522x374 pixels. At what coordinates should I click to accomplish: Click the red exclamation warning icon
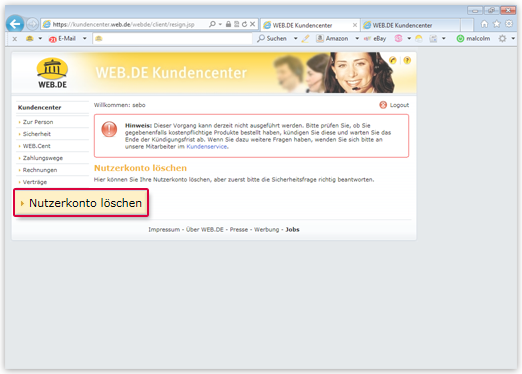point(109,129)
